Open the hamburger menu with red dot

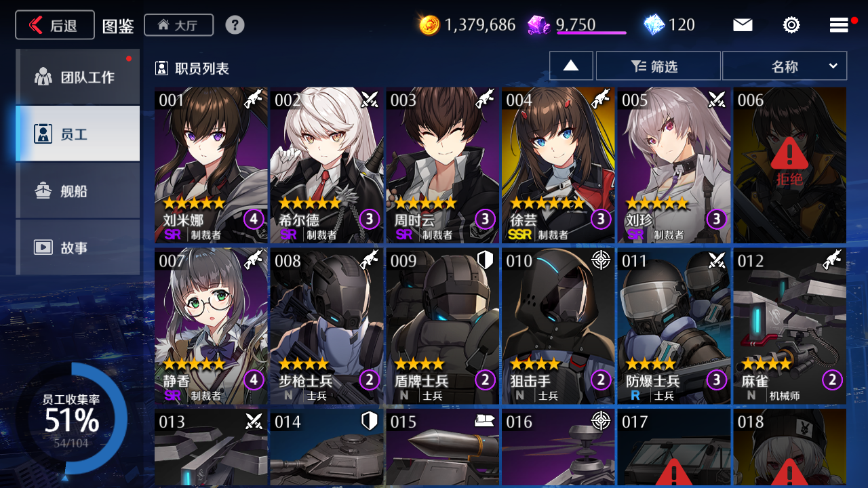click(x=842, y=25)
